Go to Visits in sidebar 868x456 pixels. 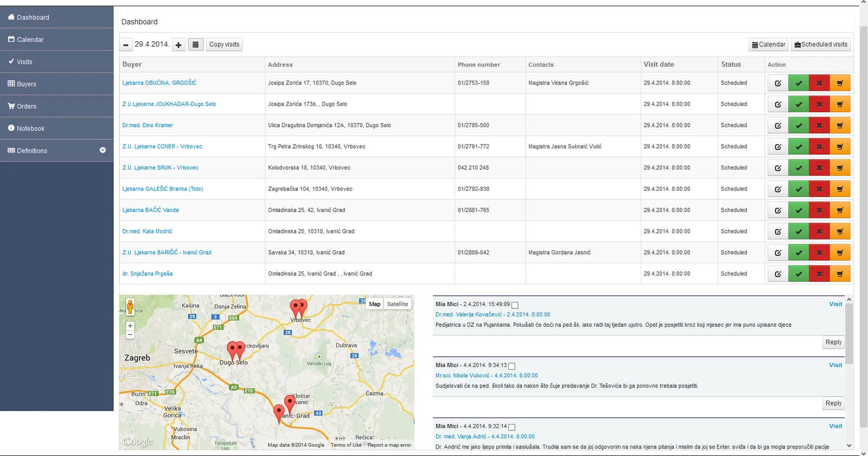coord(56,62)
